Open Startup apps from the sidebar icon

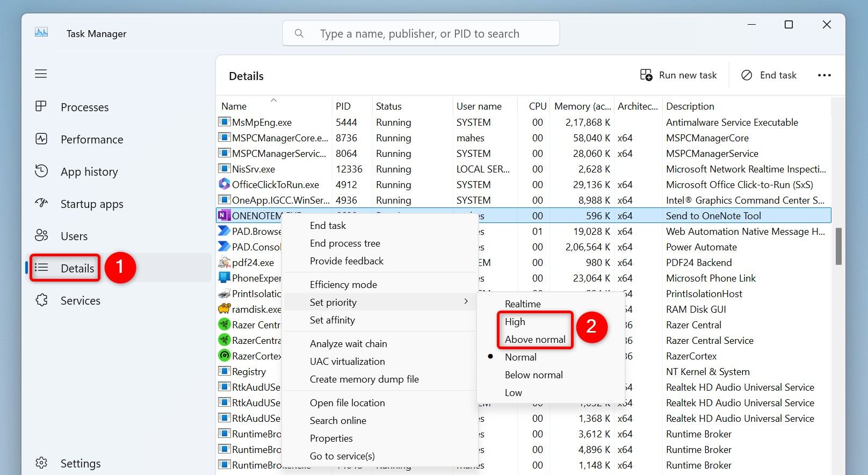pyautogui.click(x=41, y=204)
